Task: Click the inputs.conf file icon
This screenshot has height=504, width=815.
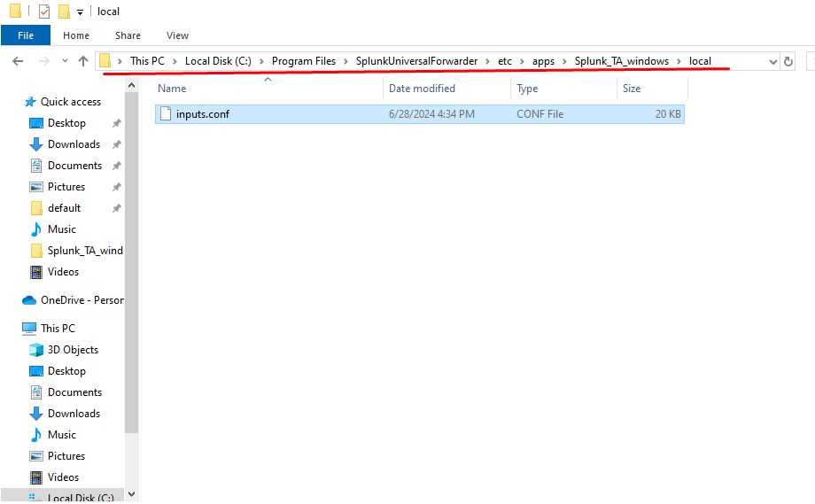Action: click(x=166, y=113)
